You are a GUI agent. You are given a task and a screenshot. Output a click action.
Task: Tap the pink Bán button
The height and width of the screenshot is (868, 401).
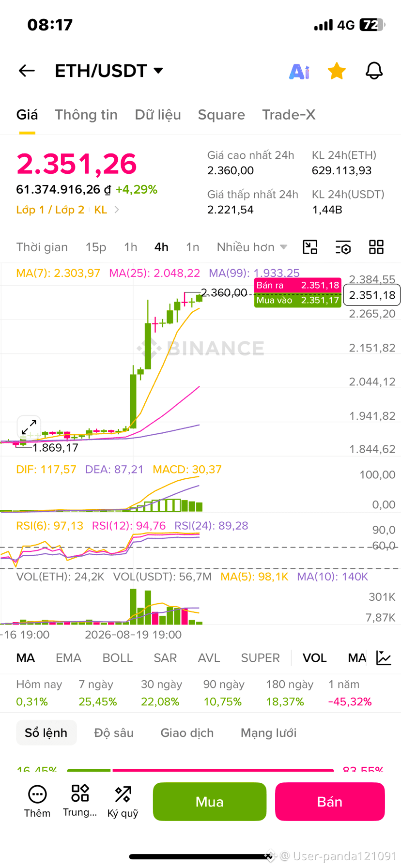click(x=330, y=802)
